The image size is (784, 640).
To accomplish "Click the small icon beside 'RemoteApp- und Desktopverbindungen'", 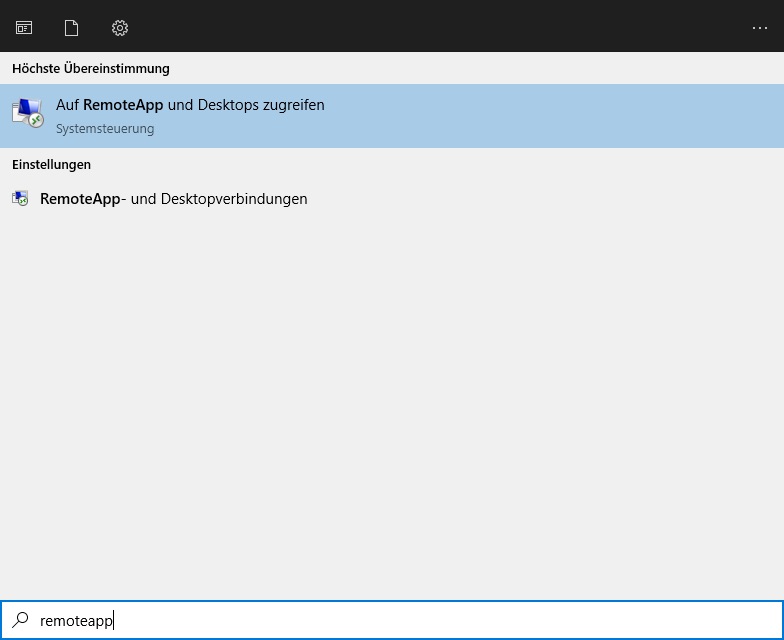I will tap(20, 199).
